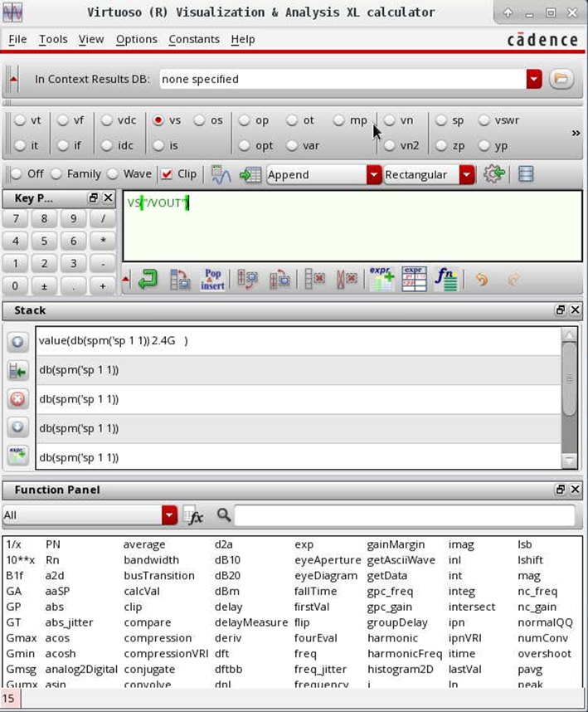Click the display table icon

[x=250, y=174]
